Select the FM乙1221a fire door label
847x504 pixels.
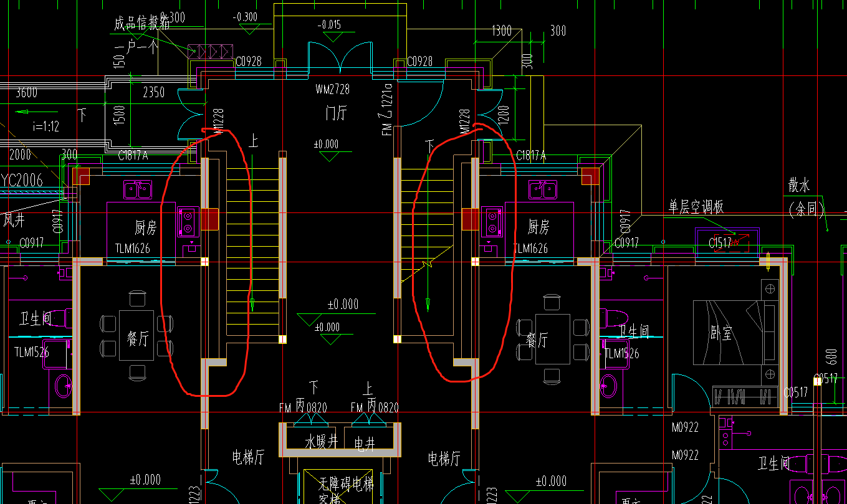(x=388, y=109)
